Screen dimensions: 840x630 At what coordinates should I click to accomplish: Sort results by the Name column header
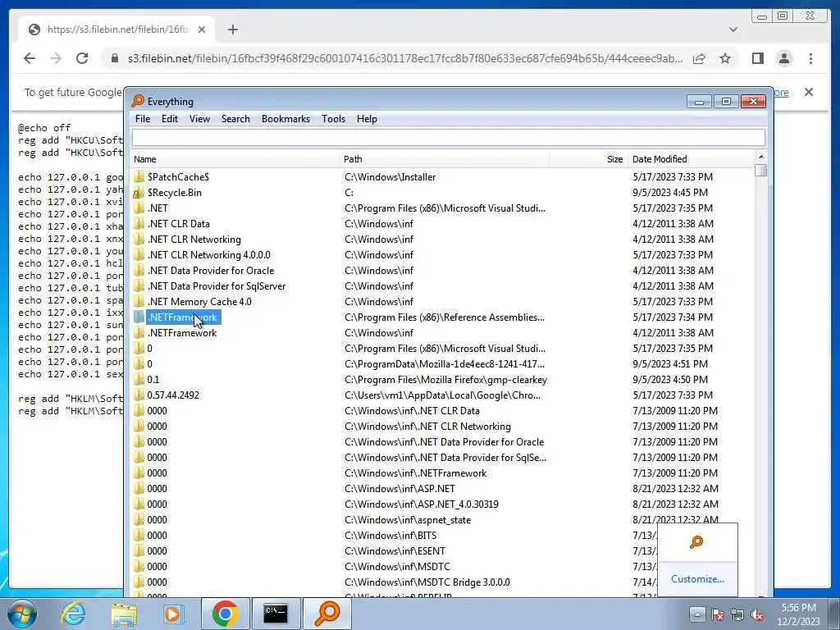(235, 159)
